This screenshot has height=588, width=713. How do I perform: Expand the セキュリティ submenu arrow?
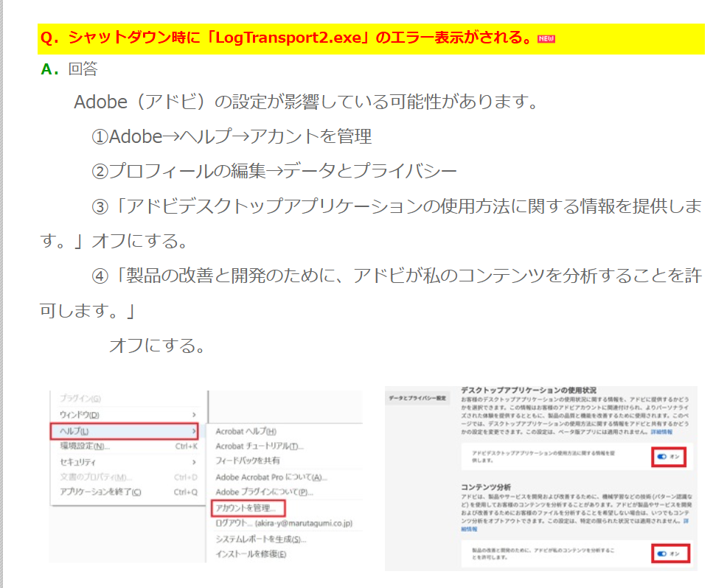194,462
